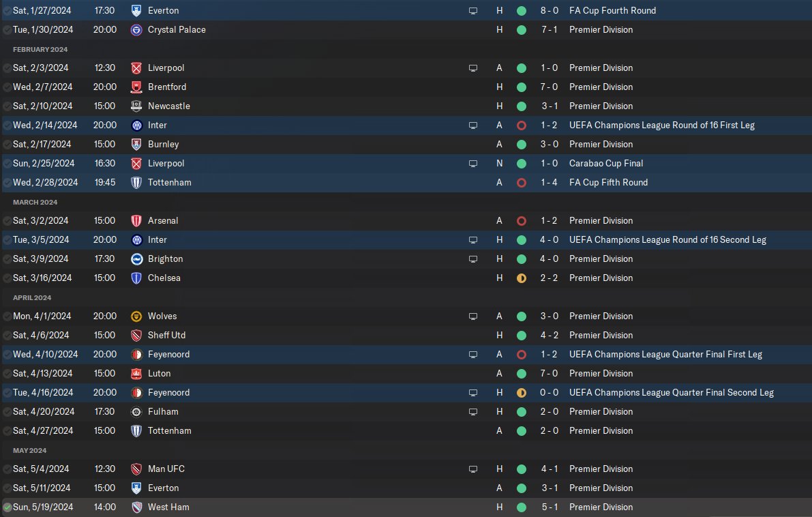
Task: Click TV icon on the Fulham match row
Action: tap(473, 412)
